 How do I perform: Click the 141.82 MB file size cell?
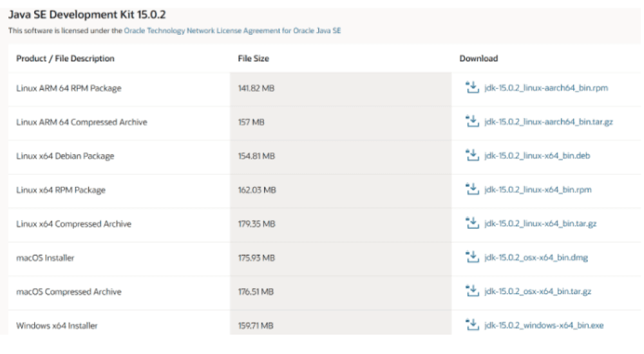341,88
